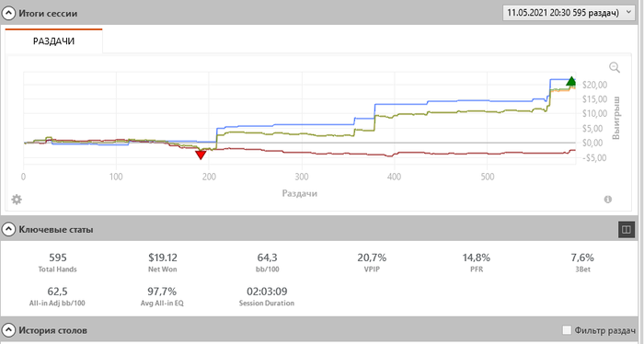Click the 97,7% Avg All-in EQ stat
Viewport: 644px width, 344px height.
point(162,296)
